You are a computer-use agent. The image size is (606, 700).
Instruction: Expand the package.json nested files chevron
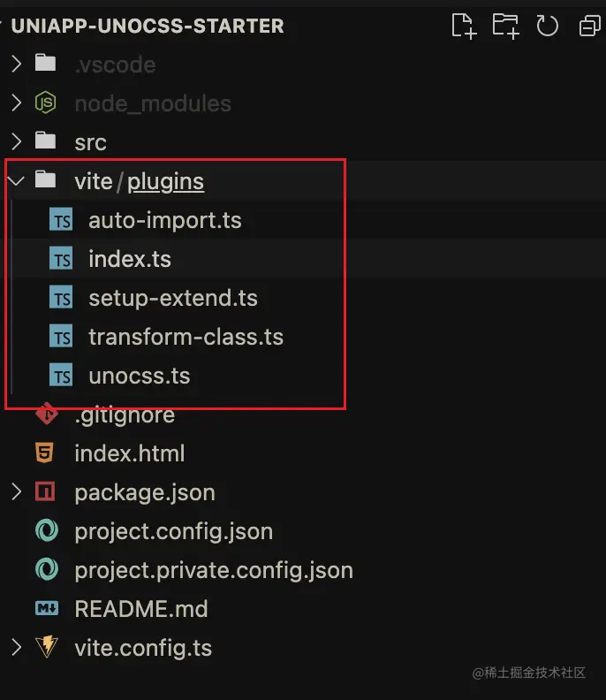17,491
